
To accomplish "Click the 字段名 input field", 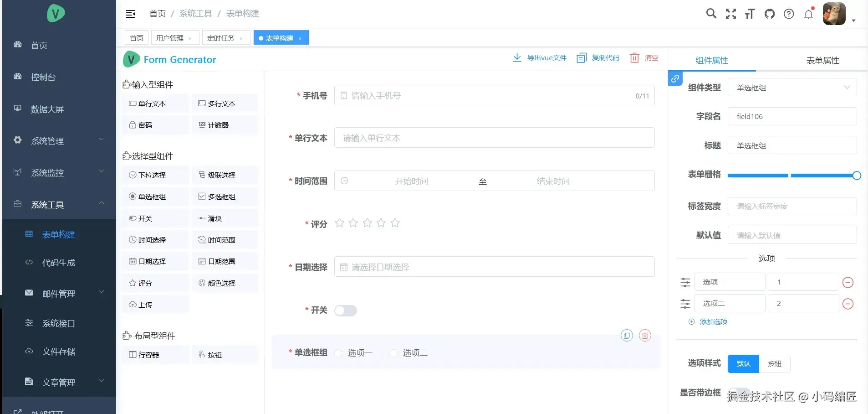I will (x=792, y=116).
